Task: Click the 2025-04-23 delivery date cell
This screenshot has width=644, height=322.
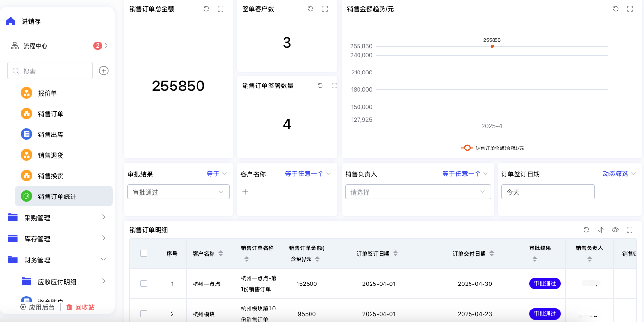Action: (475, 314)
